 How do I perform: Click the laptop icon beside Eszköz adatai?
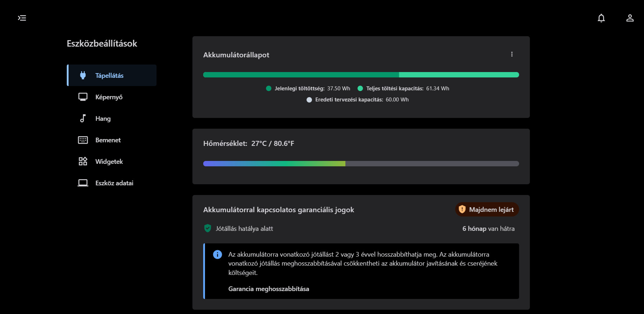tap(83, 183)
